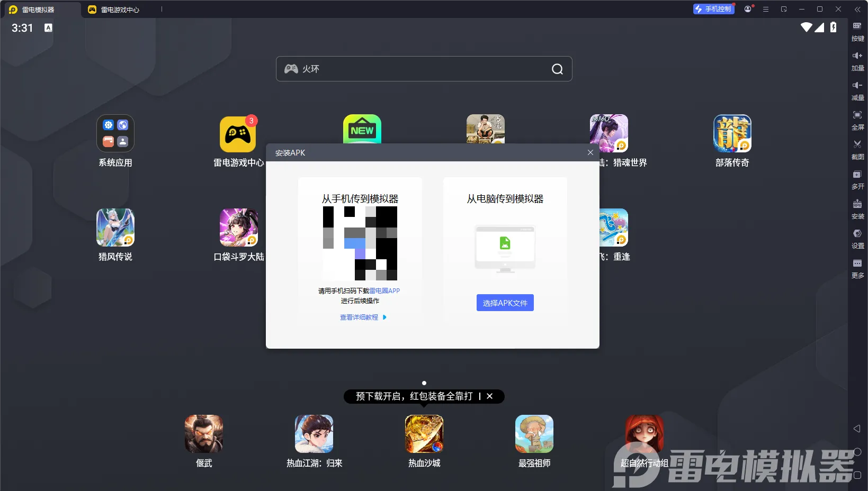
Task: Launch 最强祖师 from the dock
Action: click(534, 434)
